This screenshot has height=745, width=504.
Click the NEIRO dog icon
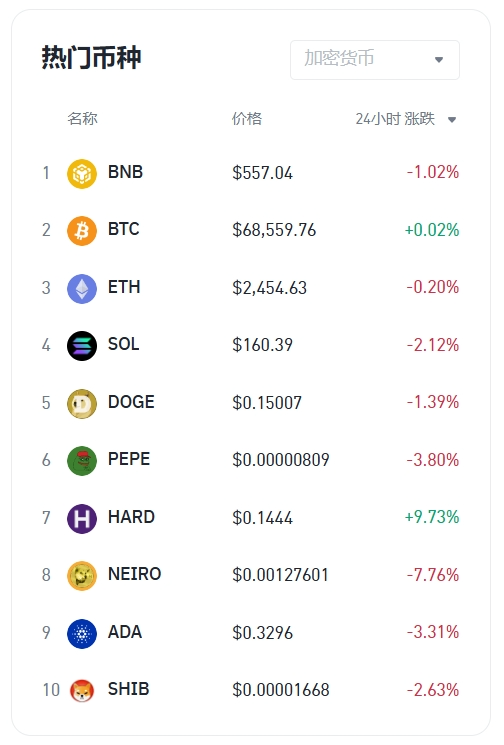pyautogui.click(x=82, y=576)
